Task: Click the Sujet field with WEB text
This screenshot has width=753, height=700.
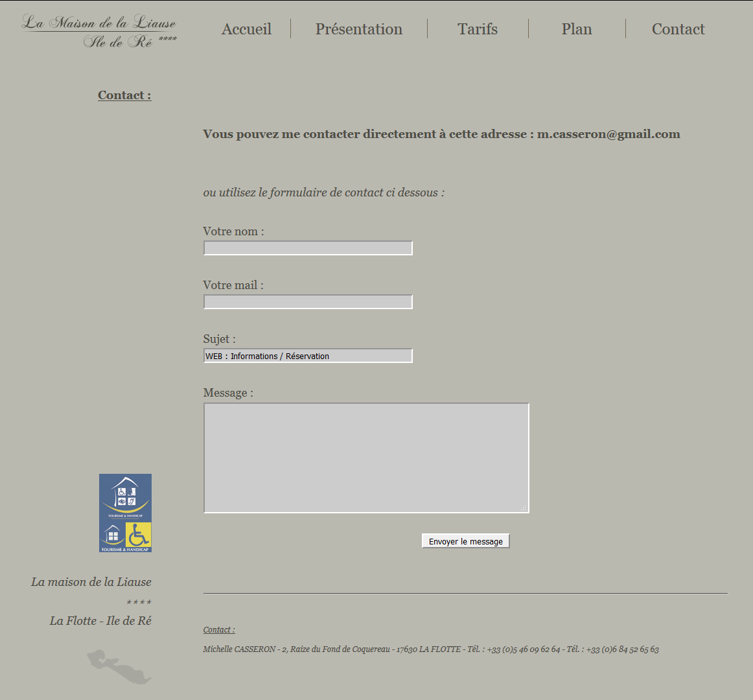Action: [308, 356]
